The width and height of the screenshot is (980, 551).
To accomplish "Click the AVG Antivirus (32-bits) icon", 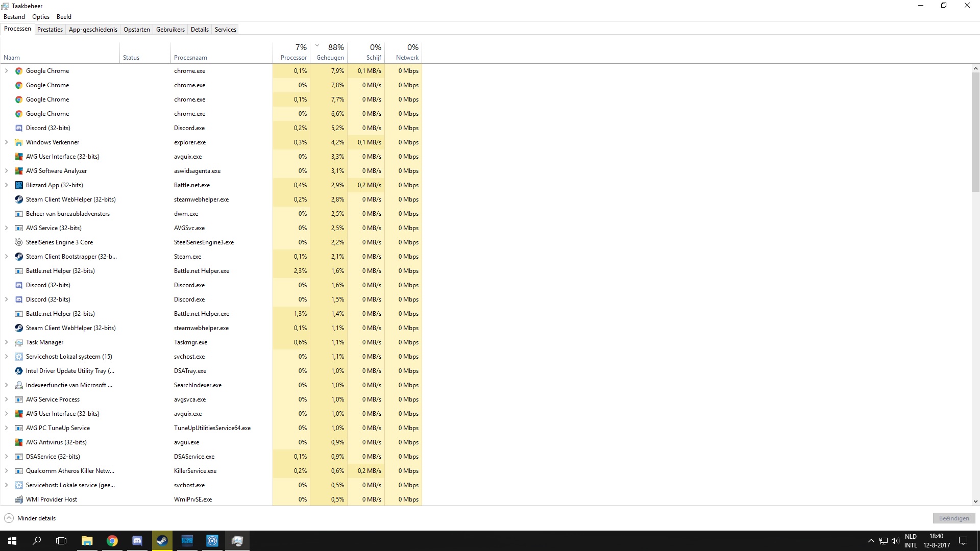I will (x=19, y=442).
